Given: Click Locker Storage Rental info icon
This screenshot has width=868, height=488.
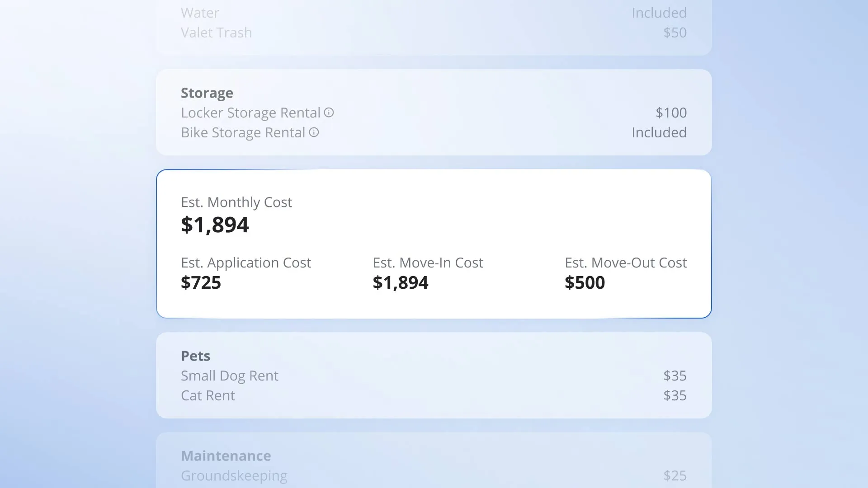Looking at the screenshot, I should point(329,113).
